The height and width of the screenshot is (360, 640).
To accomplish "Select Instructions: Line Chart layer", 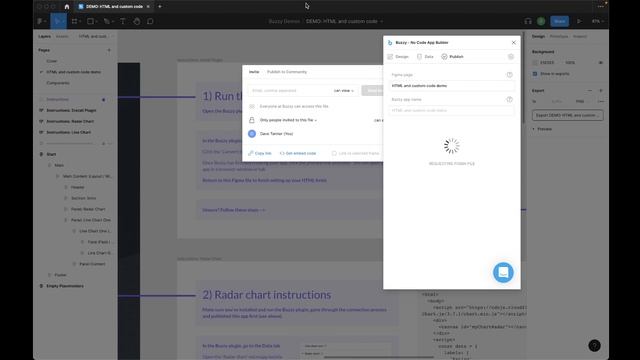I will pos(69,132).
